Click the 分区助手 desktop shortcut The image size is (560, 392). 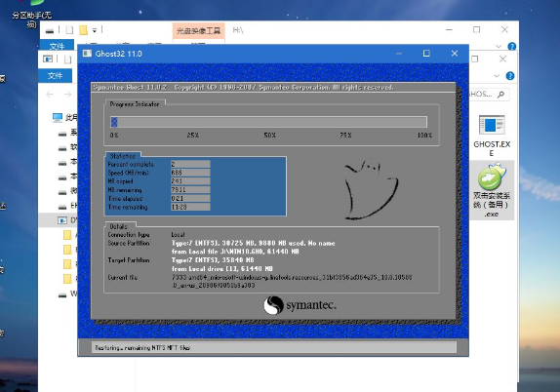31,15
